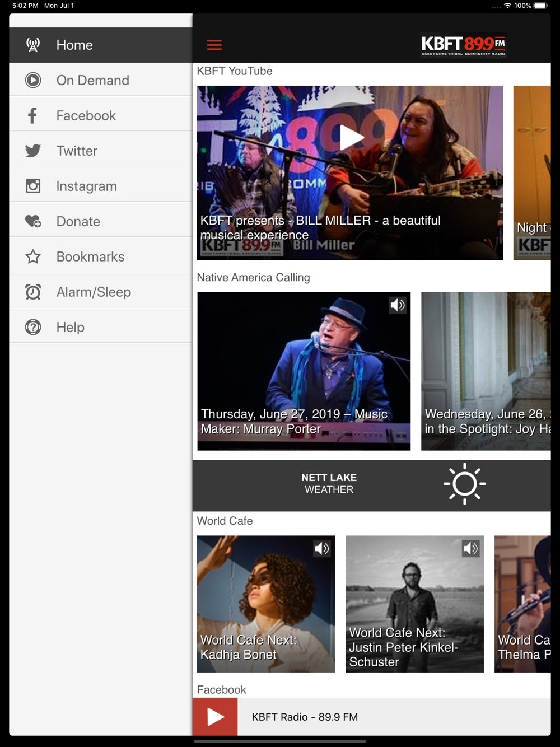Image resolution: width=560 pixels, height=747 pixels.
Task: Open the Bill Miller video thumbnail
Action: click(349, 172)
